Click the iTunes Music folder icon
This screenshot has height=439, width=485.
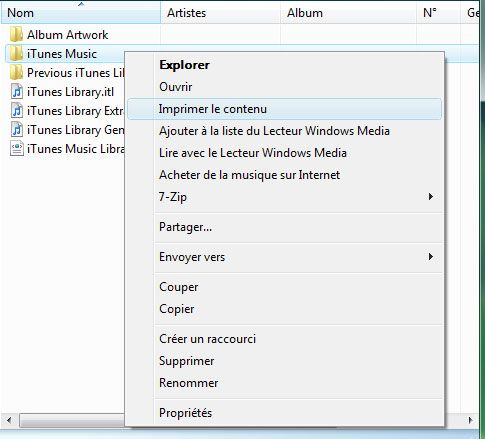[16, 54]
